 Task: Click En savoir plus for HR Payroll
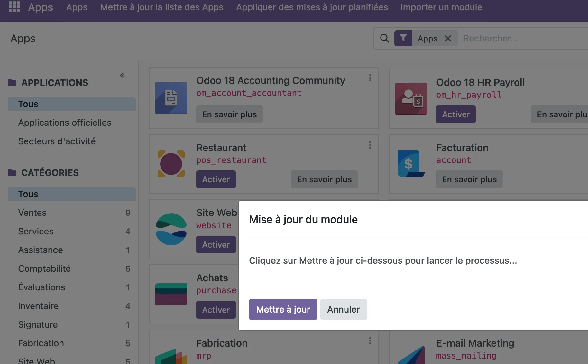(560, 114)
